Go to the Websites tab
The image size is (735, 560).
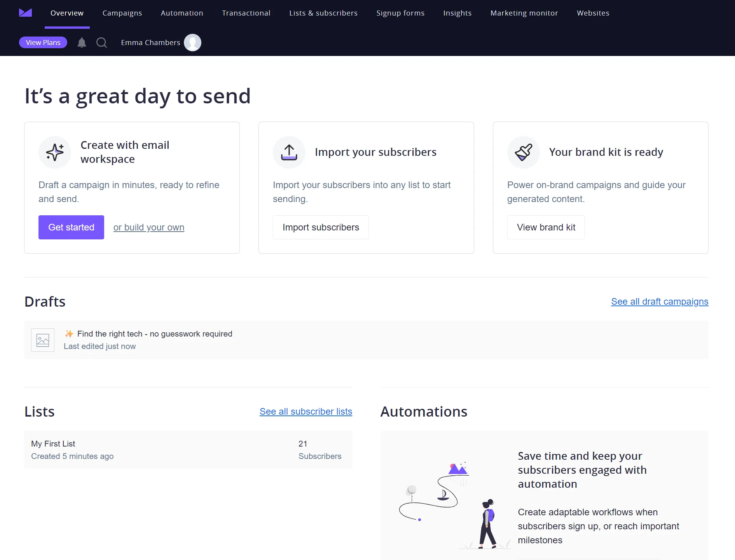593,13
